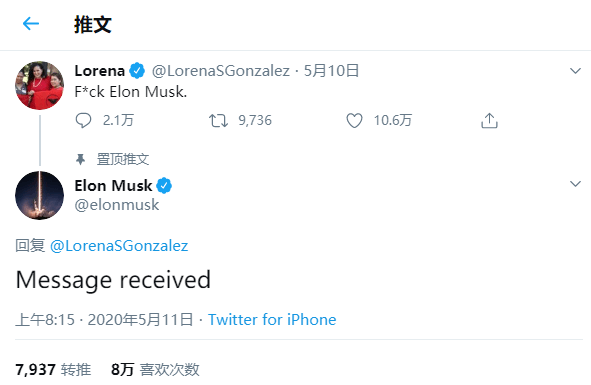Click Lorena's verified badge
The height and width of the screenshot is (385, 591).
(137, 71)
